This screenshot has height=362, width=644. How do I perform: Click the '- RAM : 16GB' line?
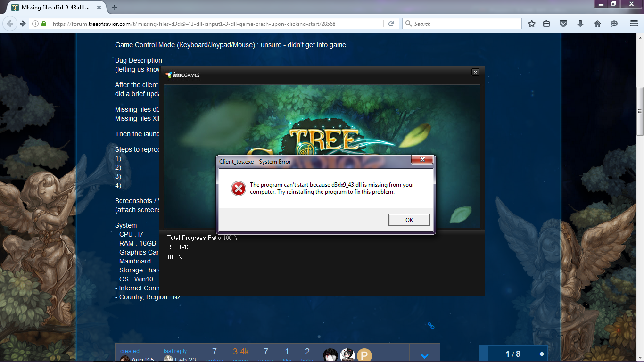pos(135,243)
